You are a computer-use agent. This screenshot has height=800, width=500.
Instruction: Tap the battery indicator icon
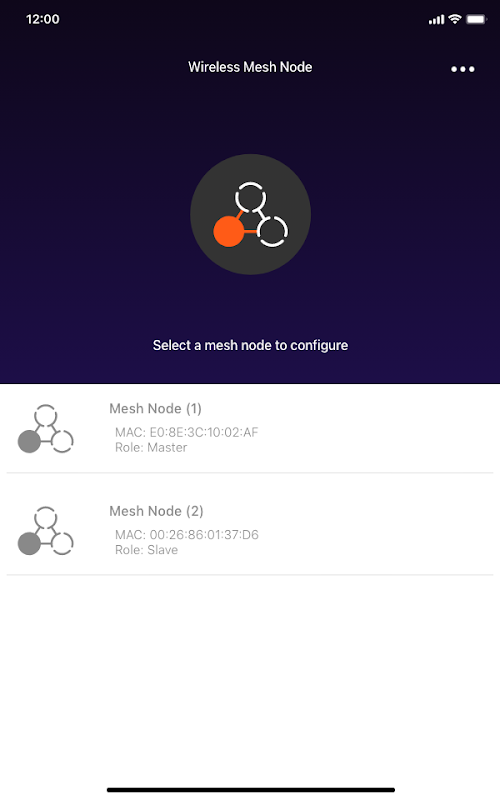coord(477,19)
